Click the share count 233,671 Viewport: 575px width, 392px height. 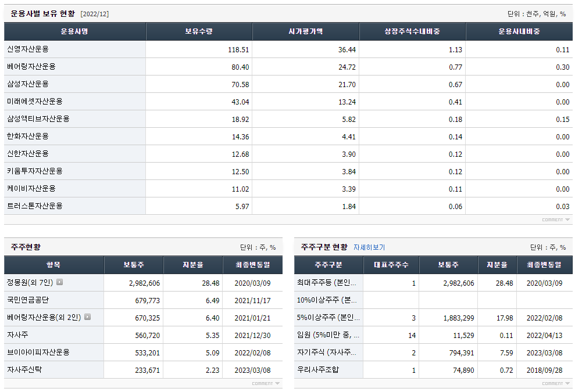click(x=148, y=371)
